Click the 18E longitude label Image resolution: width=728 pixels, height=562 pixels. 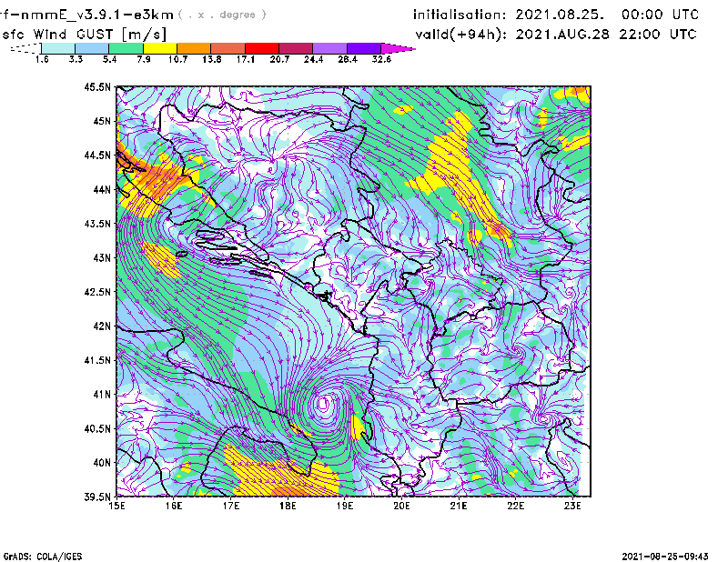pyautogui.click(x=288, y=506)
